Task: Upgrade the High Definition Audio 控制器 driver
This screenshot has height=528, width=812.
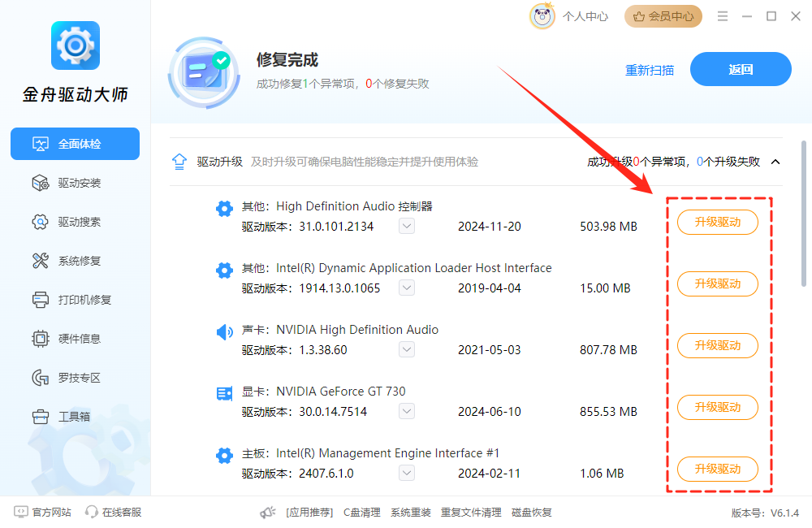Action: [x=718, y=223]
